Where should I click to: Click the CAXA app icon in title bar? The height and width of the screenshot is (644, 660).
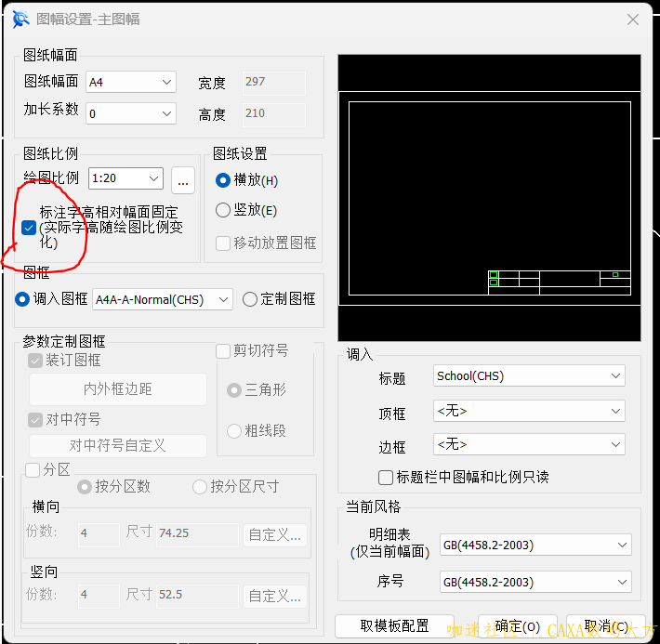20,20
